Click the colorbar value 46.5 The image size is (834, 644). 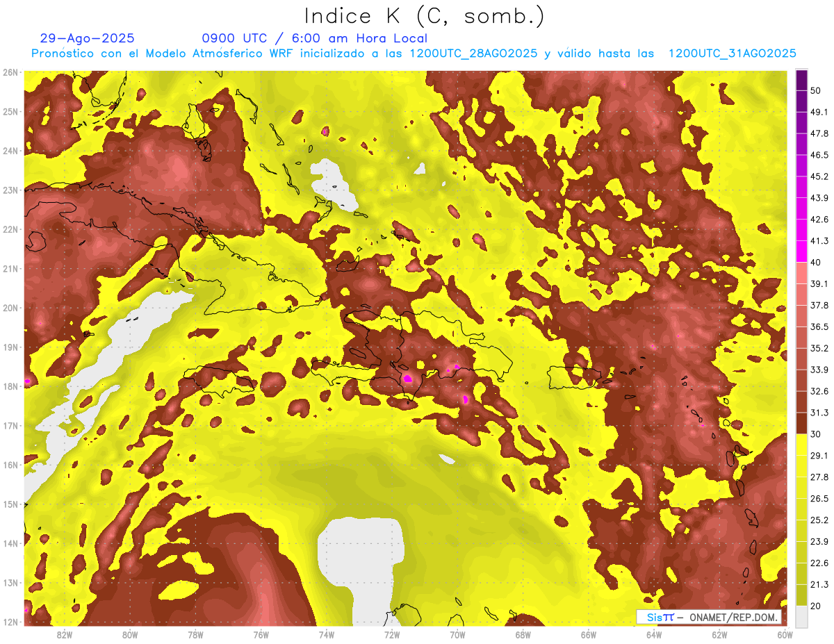(x=819, y=155)
